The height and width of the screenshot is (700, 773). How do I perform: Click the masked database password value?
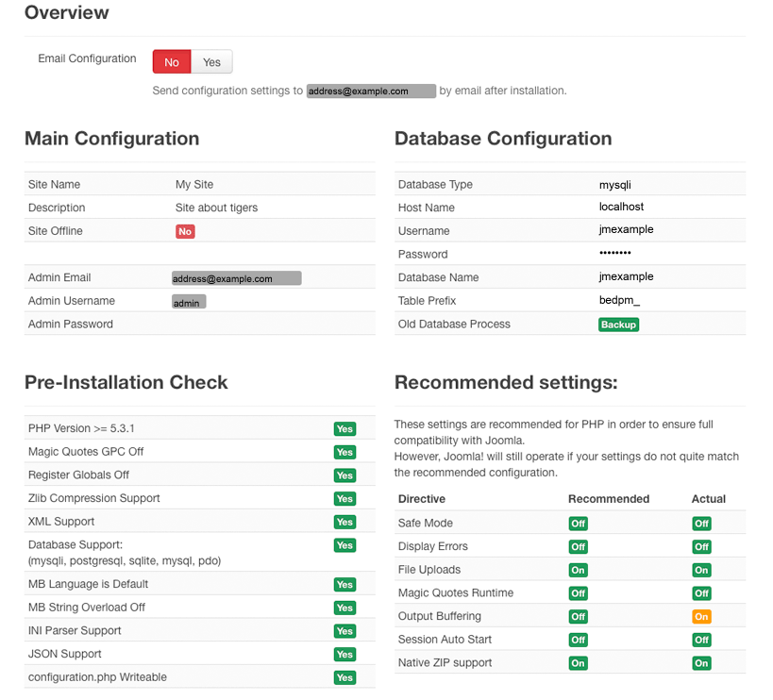(615, 254)
